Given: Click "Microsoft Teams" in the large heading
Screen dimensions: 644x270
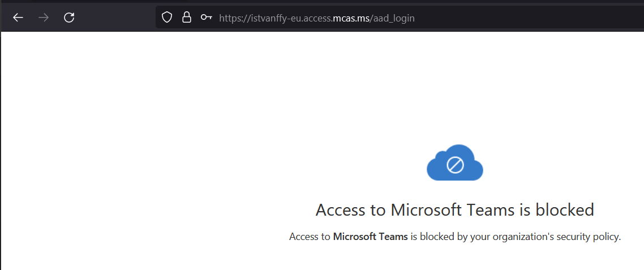Looking at the screenshot, I should 452,210.
